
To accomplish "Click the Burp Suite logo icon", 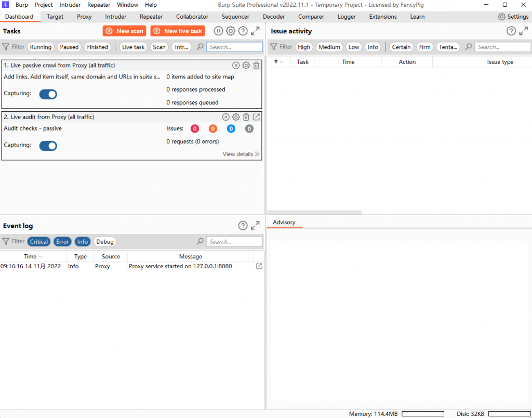I will click(5, 5).
